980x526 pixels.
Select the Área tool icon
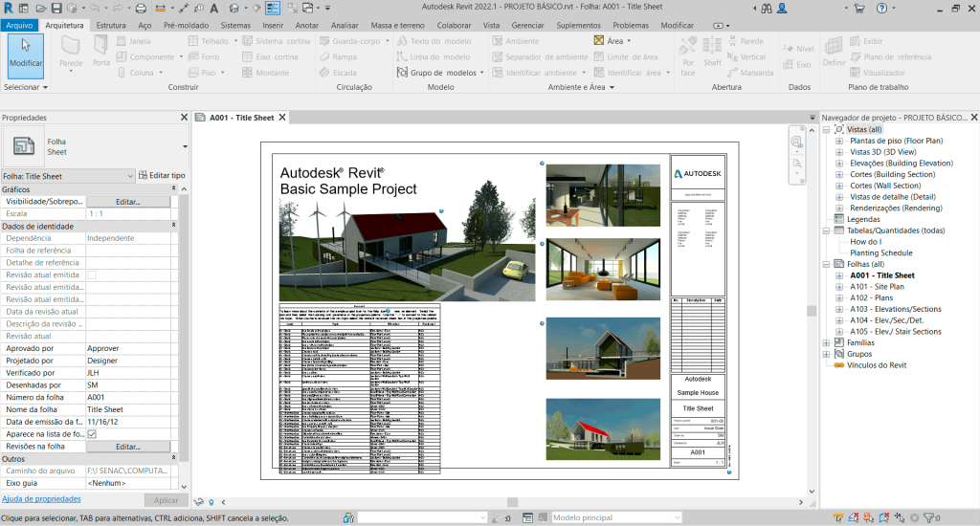click(x=599, y=41)
